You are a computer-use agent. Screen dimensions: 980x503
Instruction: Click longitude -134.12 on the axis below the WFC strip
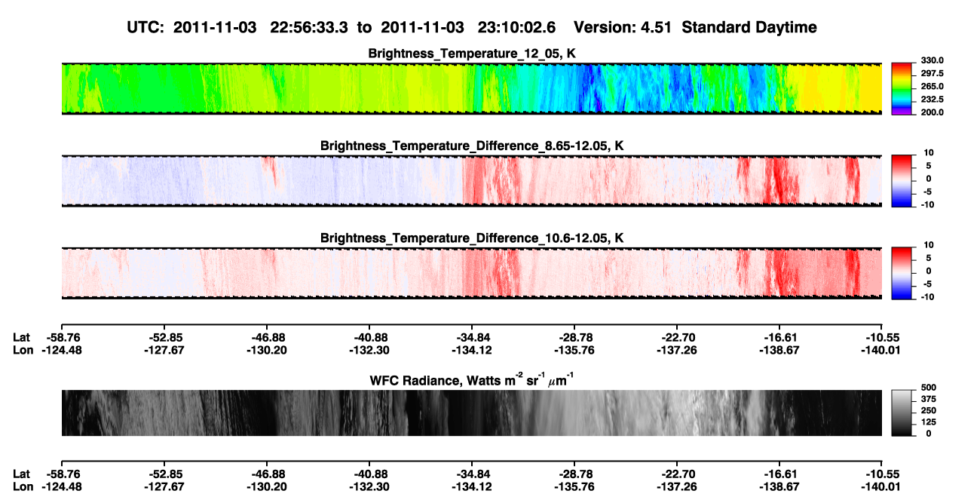click(x=472, y=486)
